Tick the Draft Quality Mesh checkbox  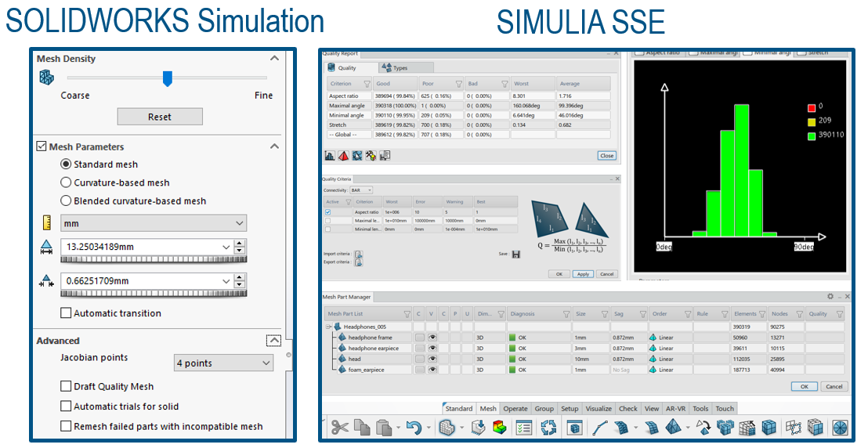tap(66, 386)
